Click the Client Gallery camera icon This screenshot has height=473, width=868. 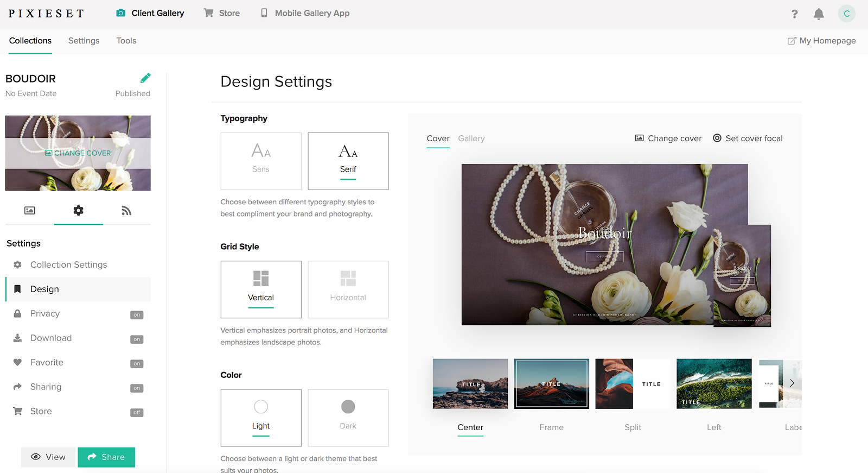coord(121,13)
